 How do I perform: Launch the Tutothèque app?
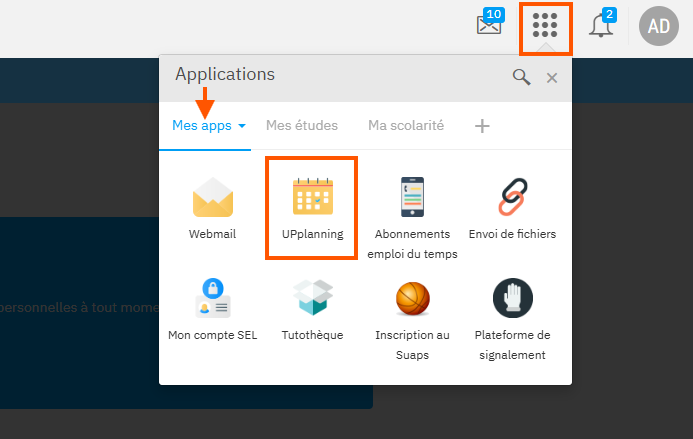(x=312, y=310)
